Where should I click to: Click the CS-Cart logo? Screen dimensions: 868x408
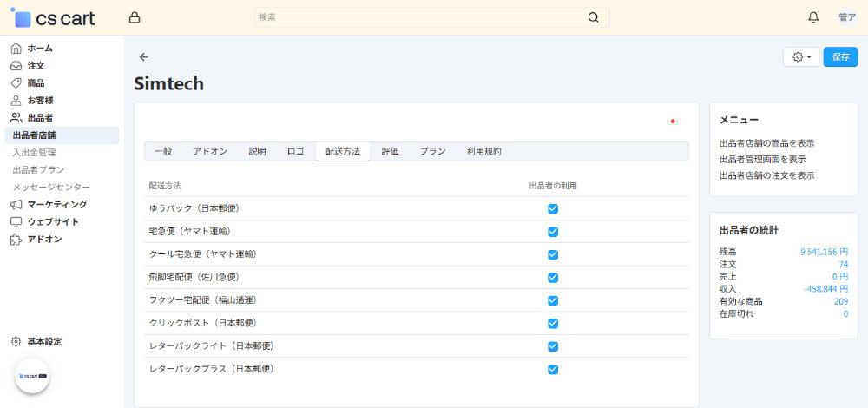[x=54, y=18]
